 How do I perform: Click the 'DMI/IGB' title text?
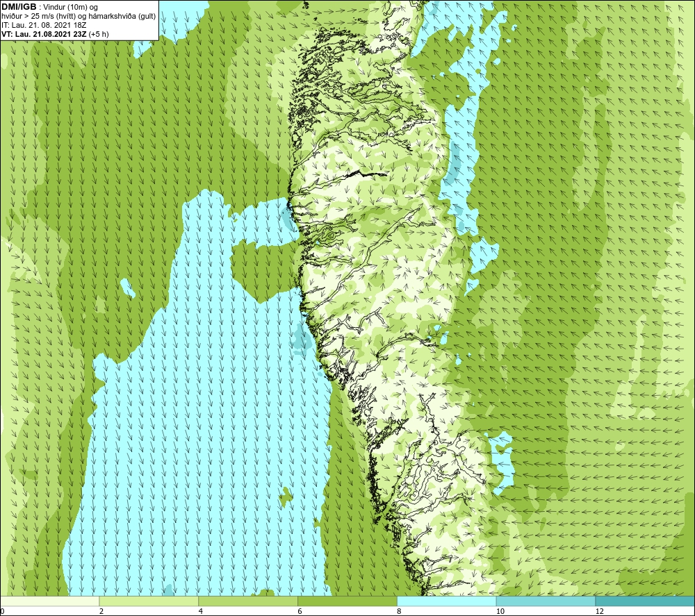pos(19,7)
